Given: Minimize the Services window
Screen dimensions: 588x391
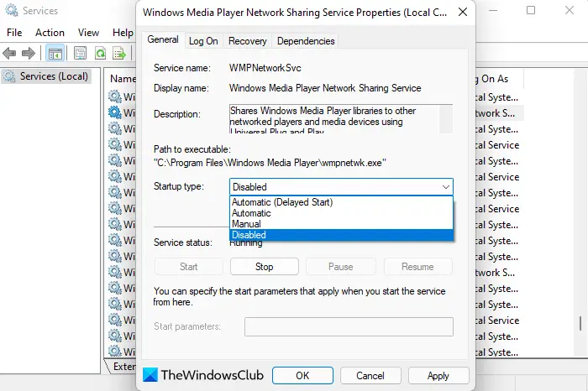Looking at the screenshot, I should [x=493, y=10].
